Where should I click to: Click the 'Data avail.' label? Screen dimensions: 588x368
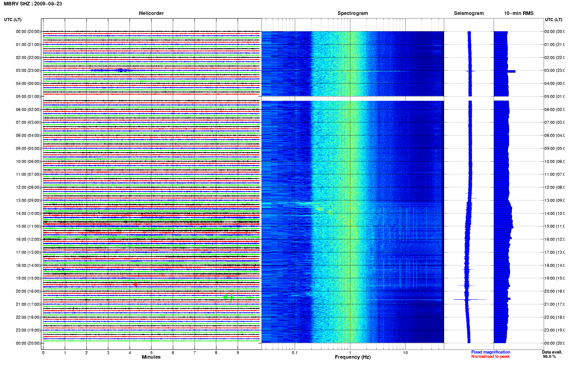[x=552, y=352]
